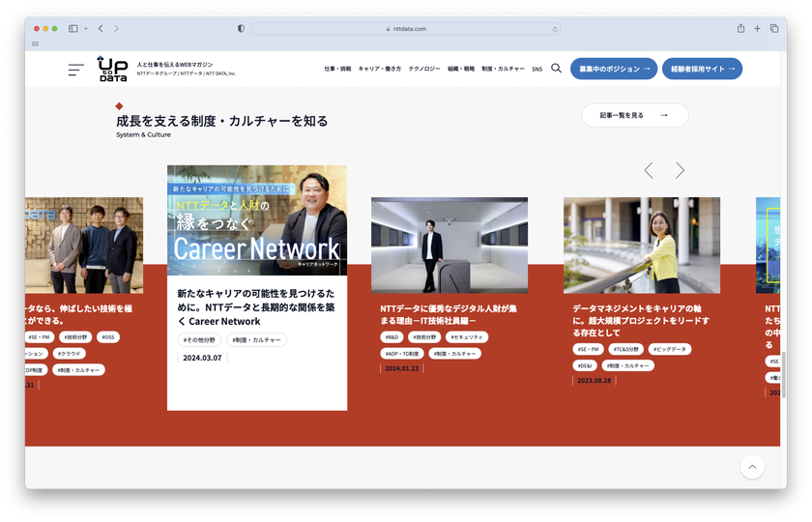Add a new tab with plus icon
812x522 pixels.
click(757, 28)
